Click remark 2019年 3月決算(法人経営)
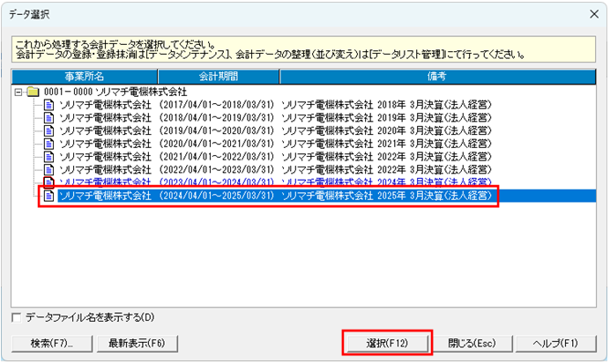 (435, 118)
